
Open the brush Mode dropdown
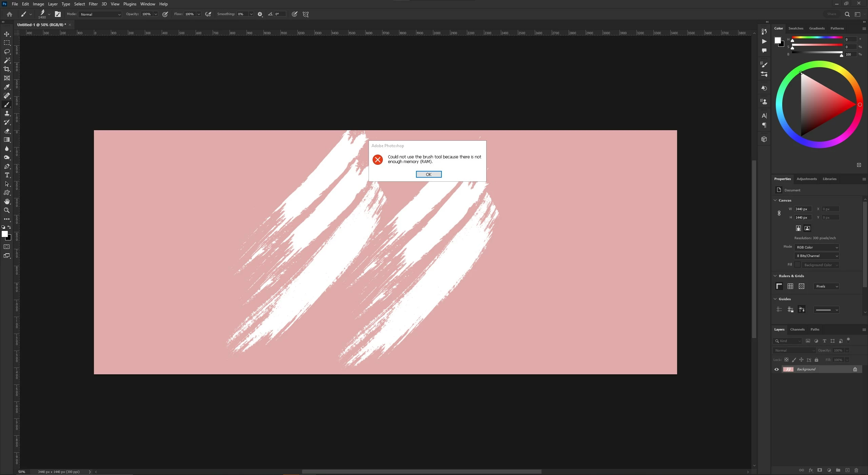[x=100, y=14]
